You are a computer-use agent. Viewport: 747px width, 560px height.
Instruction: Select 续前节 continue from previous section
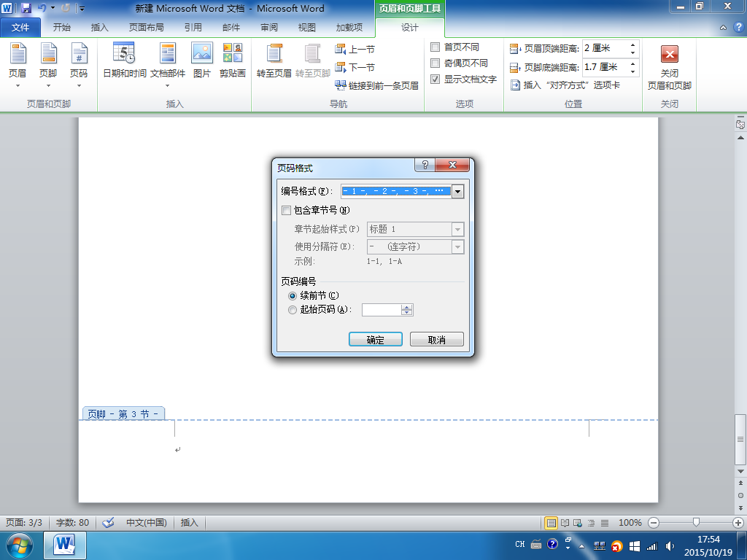click(314, 296)
